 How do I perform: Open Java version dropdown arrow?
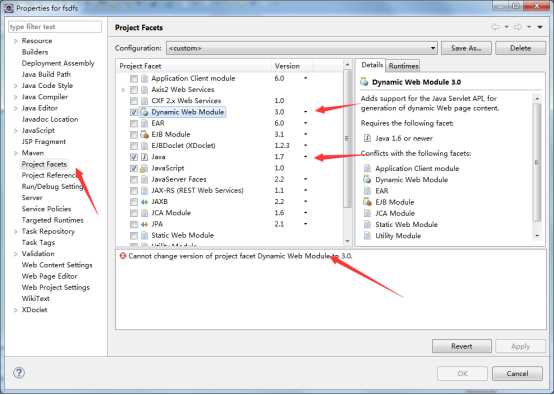(x=306, y=157)
